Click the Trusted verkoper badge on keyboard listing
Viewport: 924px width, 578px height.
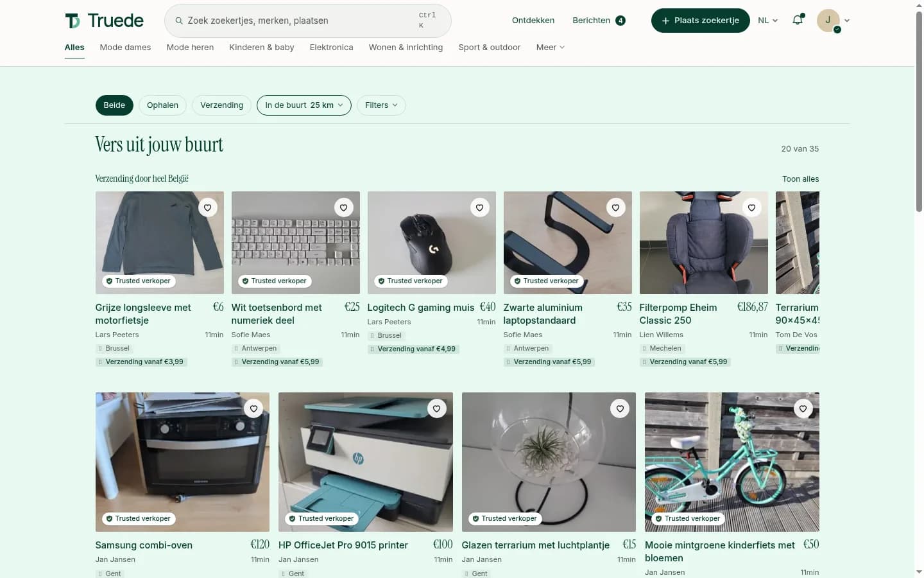(275, 281)
